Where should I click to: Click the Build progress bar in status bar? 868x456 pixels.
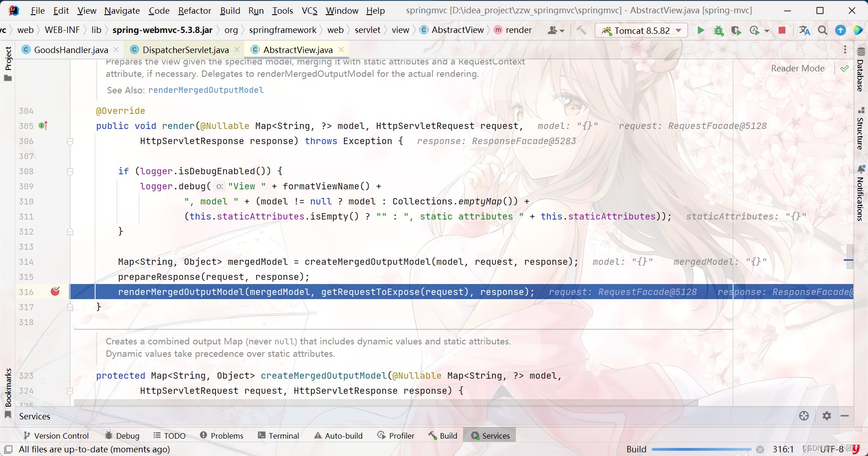click(x=702, y=449)
